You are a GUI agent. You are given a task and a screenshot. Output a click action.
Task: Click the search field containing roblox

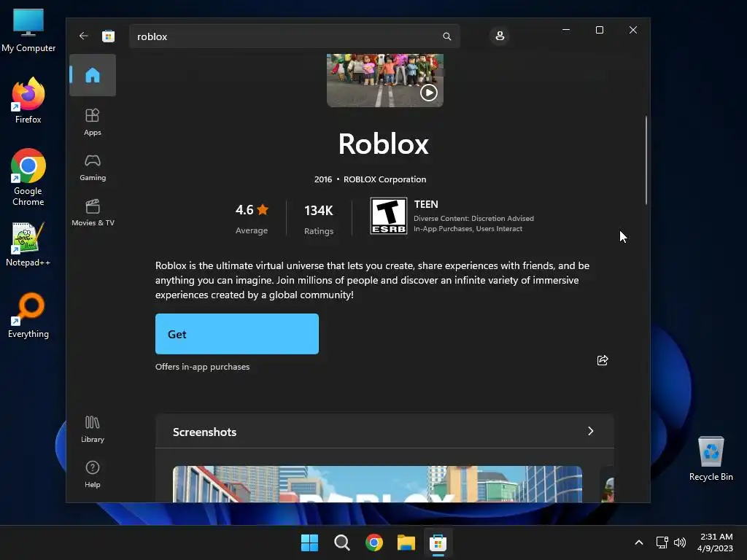(295, 36)
